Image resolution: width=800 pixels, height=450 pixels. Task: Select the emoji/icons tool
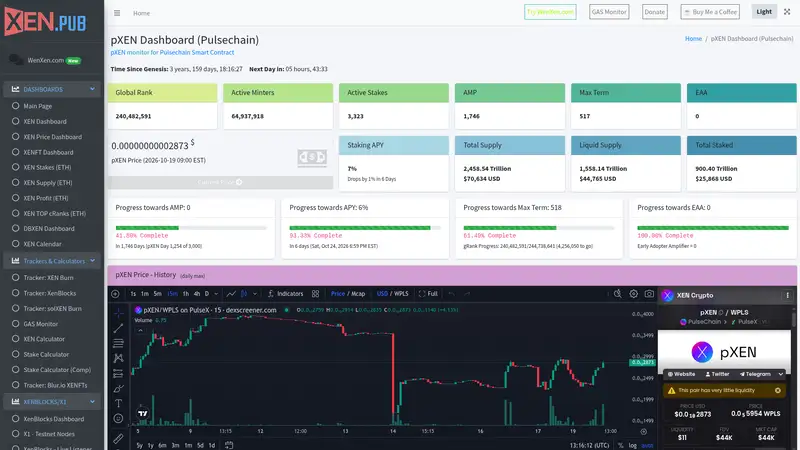click(118, 418)
